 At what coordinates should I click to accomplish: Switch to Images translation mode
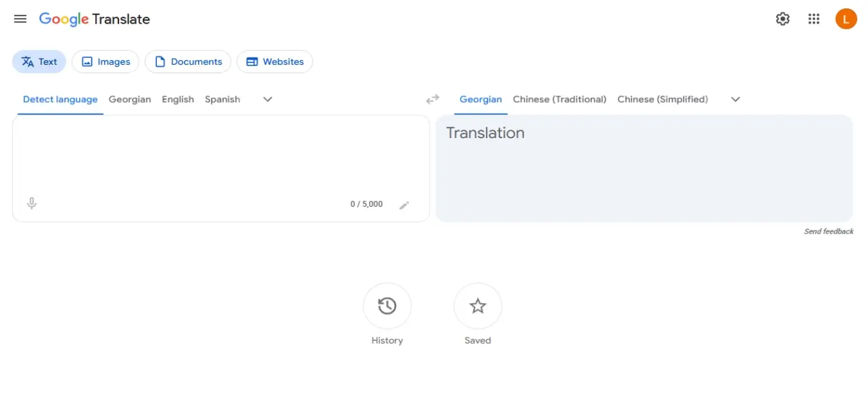105,62
